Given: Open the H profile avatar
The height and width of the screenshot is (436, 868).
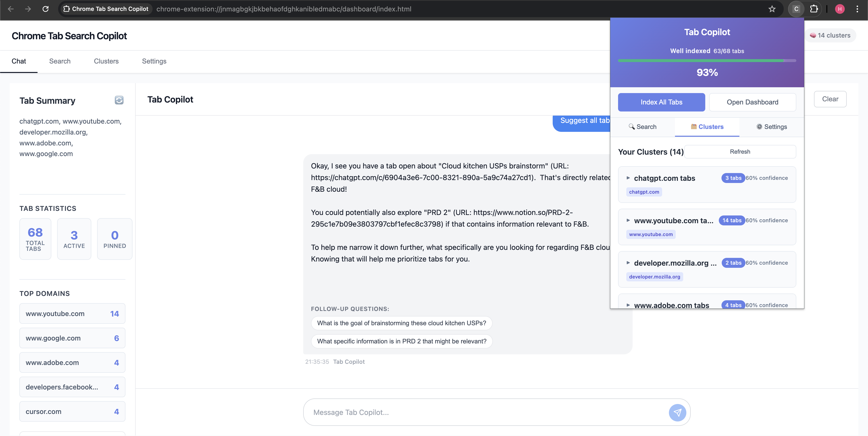Looking at the screenshot, I should pos(840,9).
